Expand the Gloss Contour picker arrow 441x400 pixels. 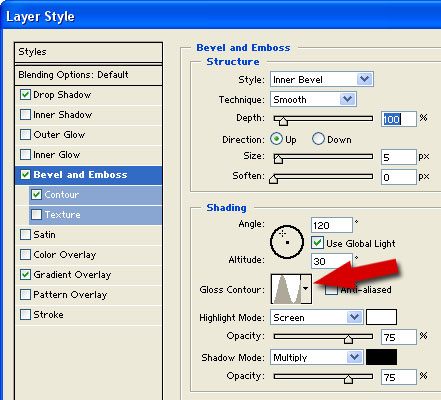tap(306, 289)
